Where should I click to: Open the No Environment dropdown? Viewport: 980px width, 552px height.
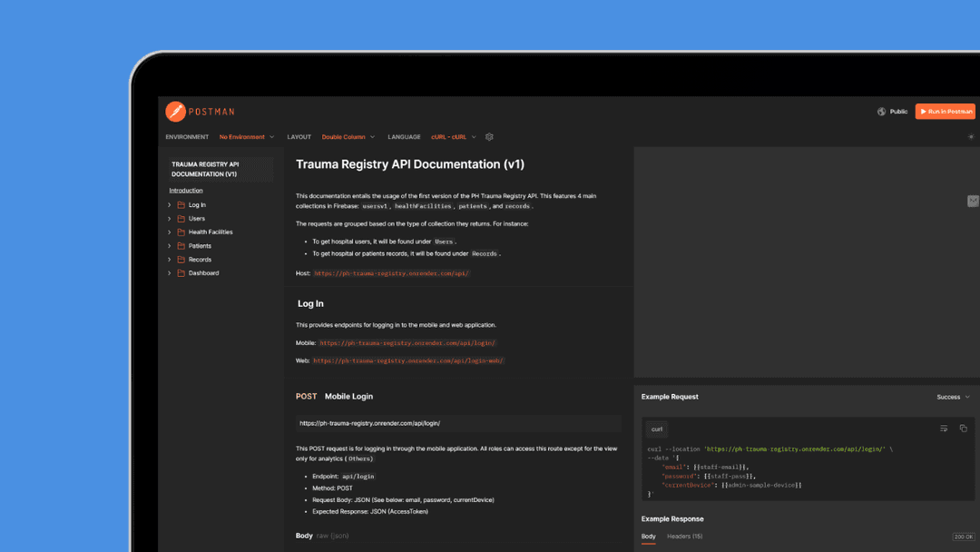pos(241,136)
